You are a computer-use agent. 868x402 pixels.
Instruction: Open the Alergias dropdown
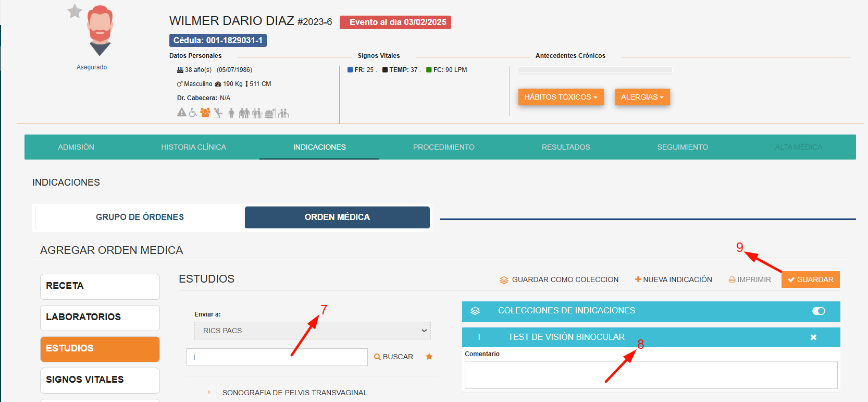pos(642,97)
